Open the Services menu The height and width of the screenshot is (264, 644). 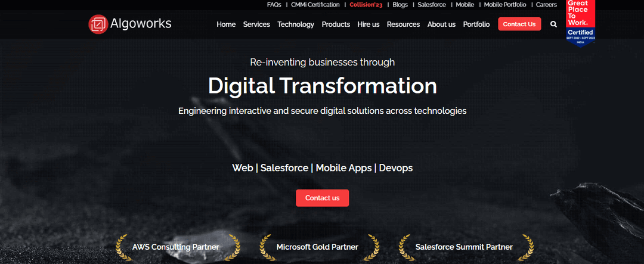tap(256, 24)
